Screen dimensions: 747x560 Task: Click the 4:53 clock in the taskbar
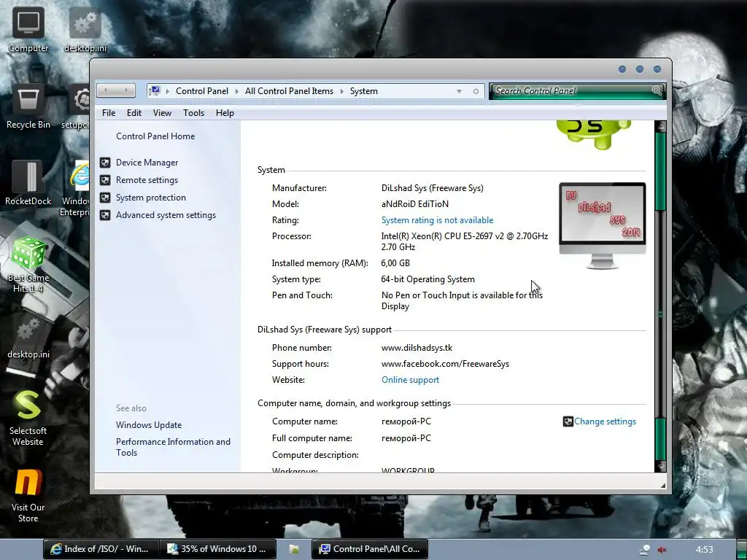tap(704, 550)
